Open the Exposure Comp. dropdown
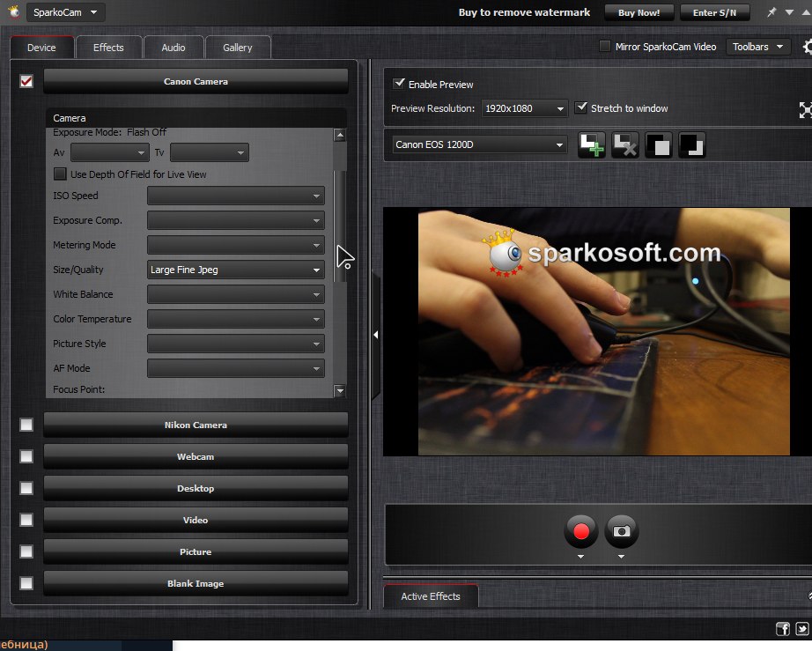Image resolution: width=812 pixels, height=651 pixels. click(x=236, y=220)
